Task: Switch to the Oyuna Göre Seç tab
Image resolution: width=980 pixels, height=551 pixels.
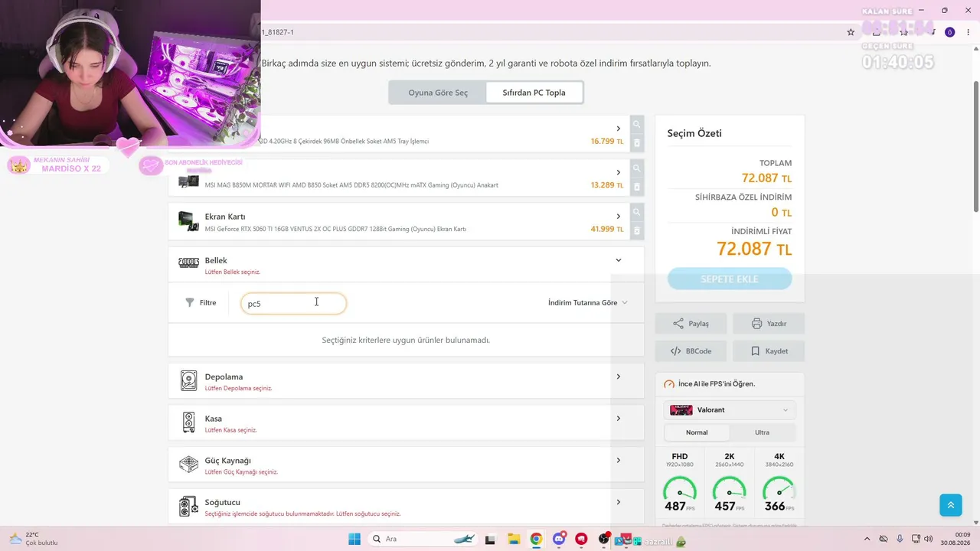Action: 438,93
